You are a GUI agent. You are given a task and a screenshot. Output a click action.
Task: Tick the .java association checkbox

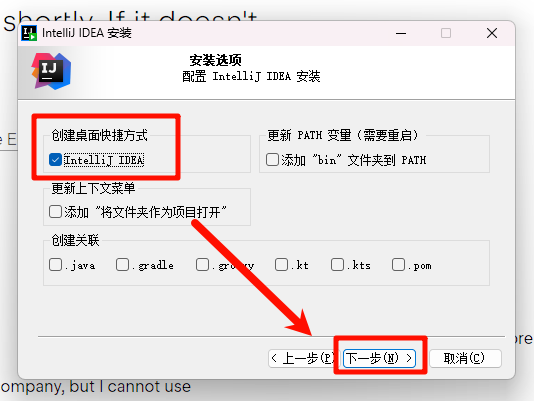pyautogui.click(x=55, y=265)
